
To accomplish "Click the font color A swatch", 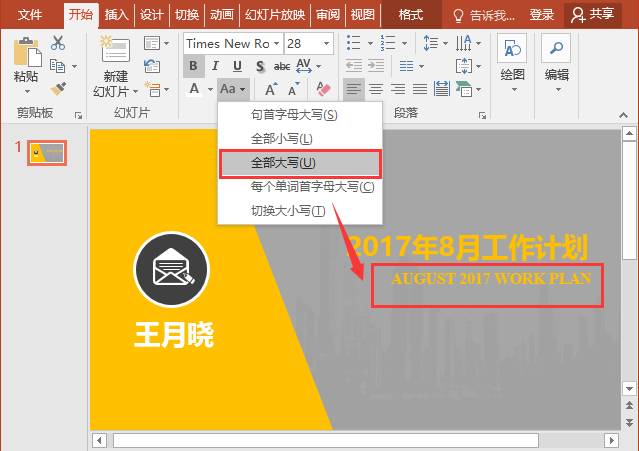I will (194, 89).
